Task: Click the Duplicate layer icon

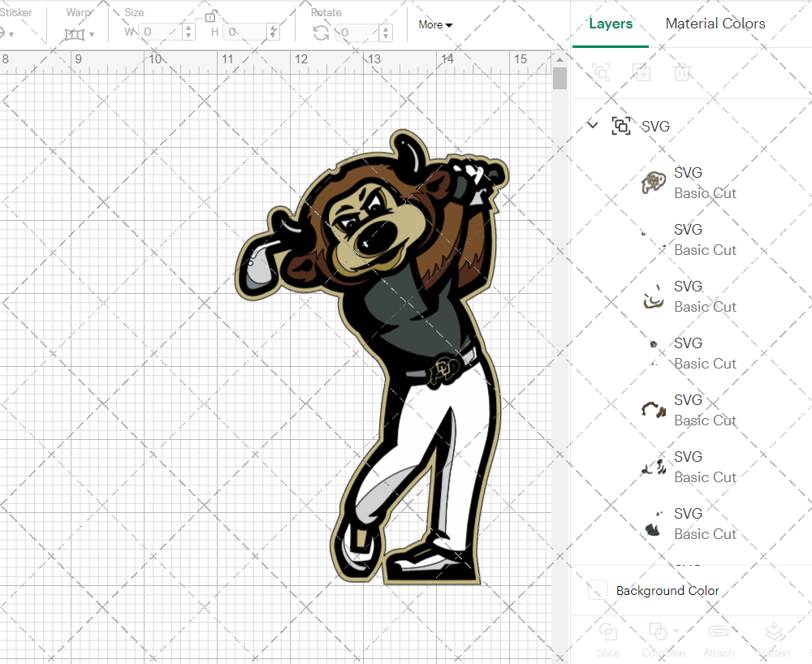Action: [x=641, y=72]
